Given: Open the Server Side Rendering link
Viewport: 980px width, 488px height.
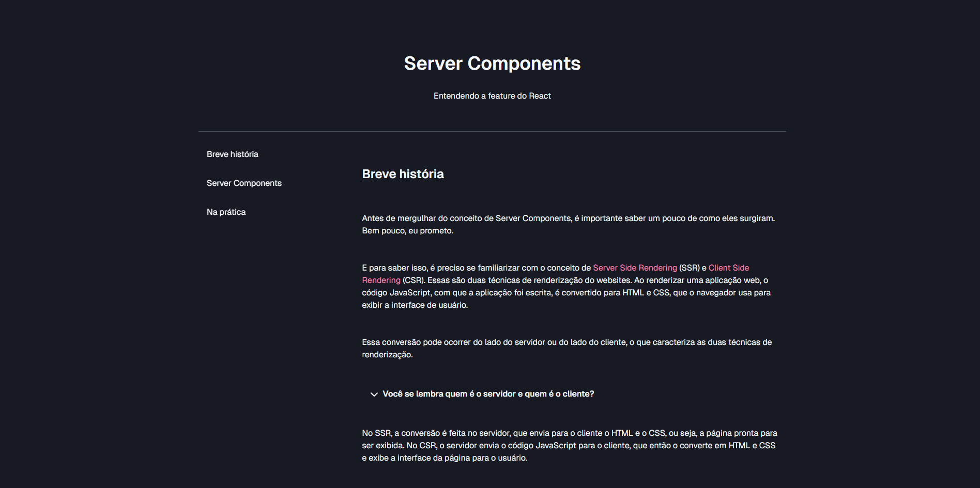Looking at the screenshot, I should pyautogui.click(x=635, y=268).
